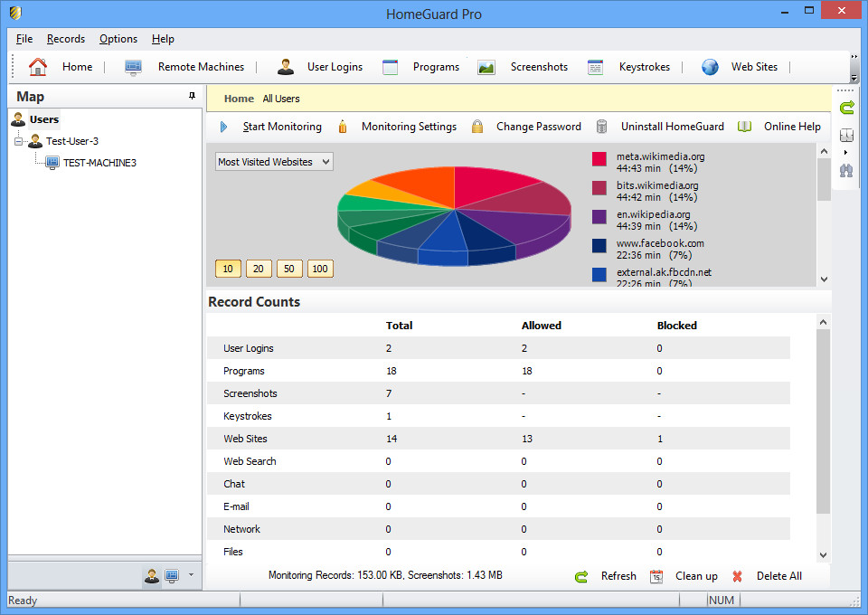Open the view options arrow below the map
The image size is (868, 615).
[191, 575]
